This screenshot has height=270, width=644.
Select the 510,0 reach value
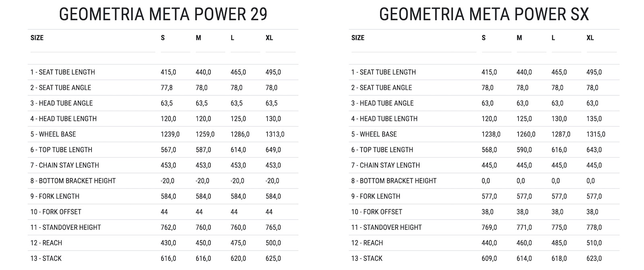click(x=594, y=243)
